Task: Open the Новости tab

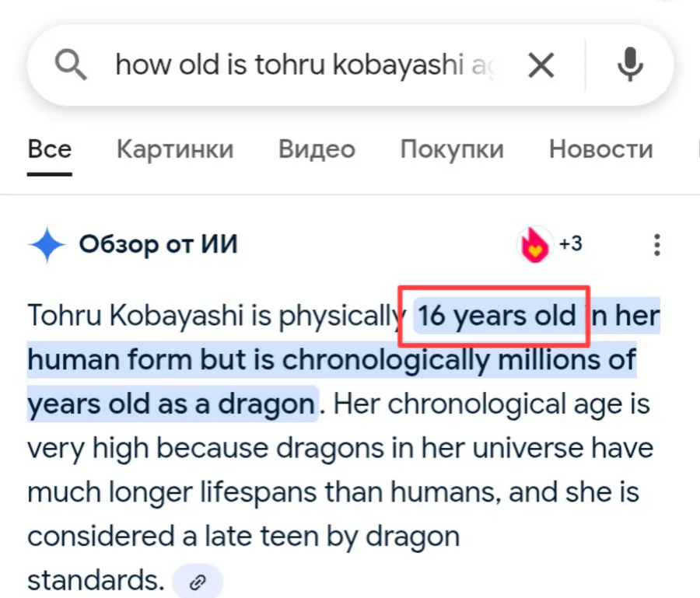Action: coord(601,149)
